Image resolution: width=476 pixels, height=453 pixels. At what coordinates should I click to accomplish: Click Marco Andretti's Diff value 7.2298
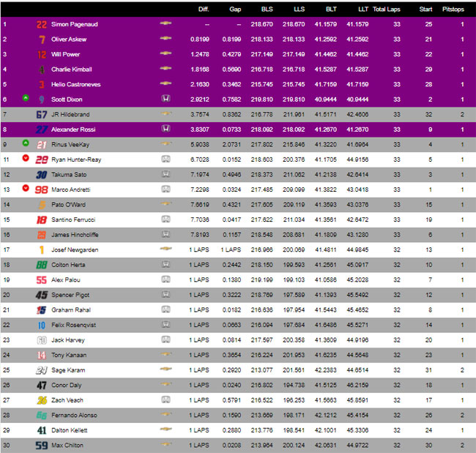coord(200,190)
